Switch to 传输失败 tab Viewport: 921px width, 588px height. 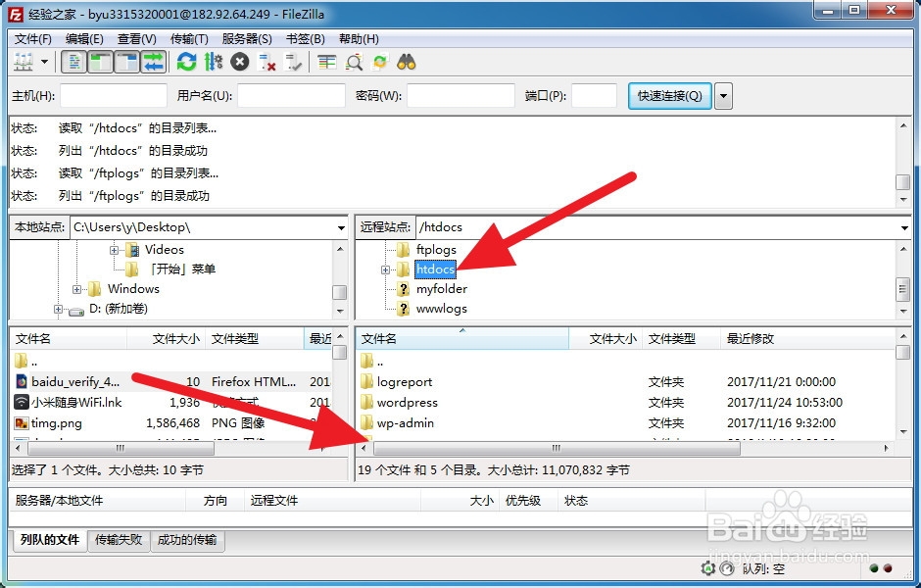[x=119, y=539]
